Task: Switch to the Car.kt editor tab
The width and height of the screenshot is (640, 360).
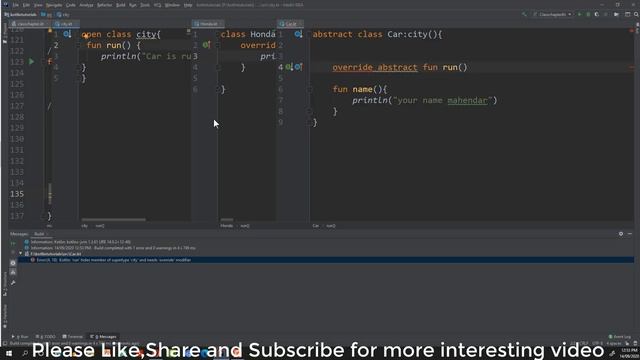Action: (290, 24)
